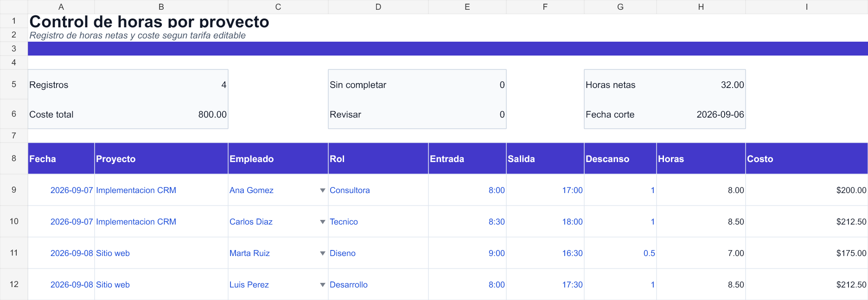
Task: Select column G header
Action: click(x=620, y=7)
